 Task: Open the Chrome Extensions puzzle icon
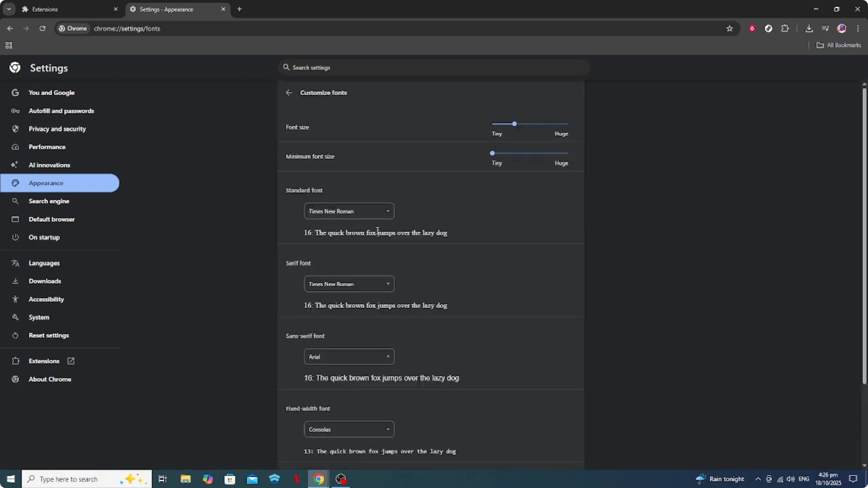tap(785, 28)
